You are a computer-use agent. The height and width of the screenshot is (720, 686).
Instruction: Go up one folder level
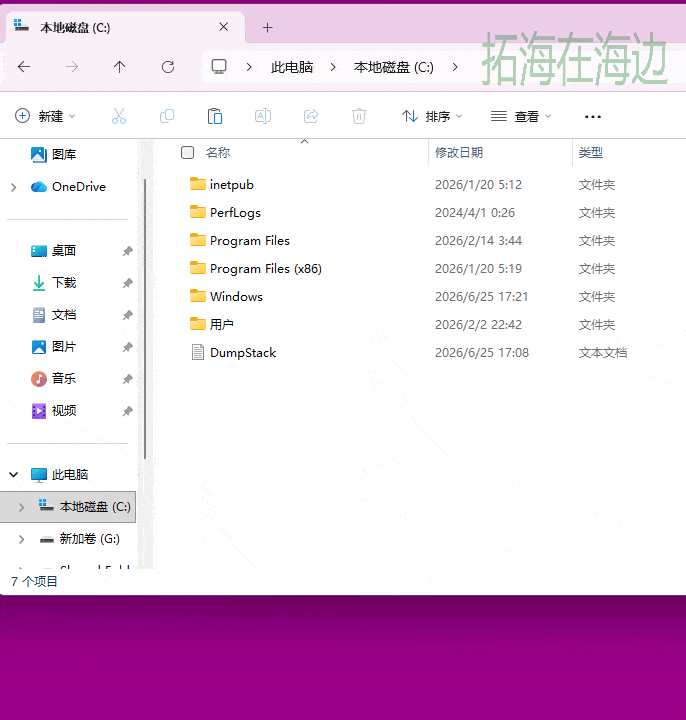point(119,67)
